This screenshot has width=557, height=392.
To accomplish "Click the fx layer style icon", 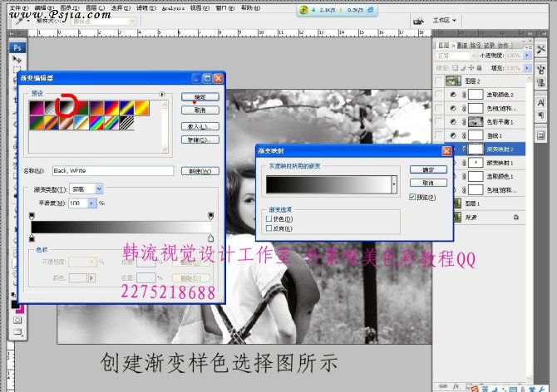I will [456, 386].
